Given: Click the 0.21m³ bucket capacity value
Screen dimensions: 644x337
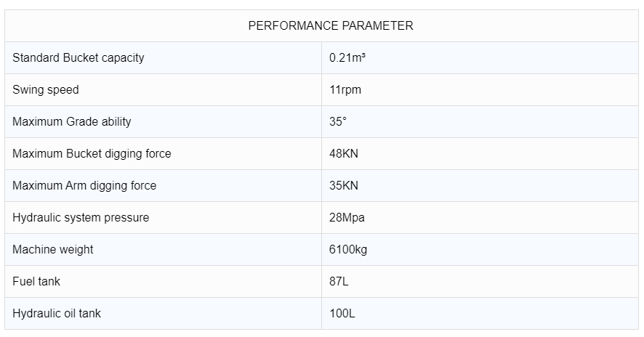Looking at the screenshot, I should click(347, 57).
